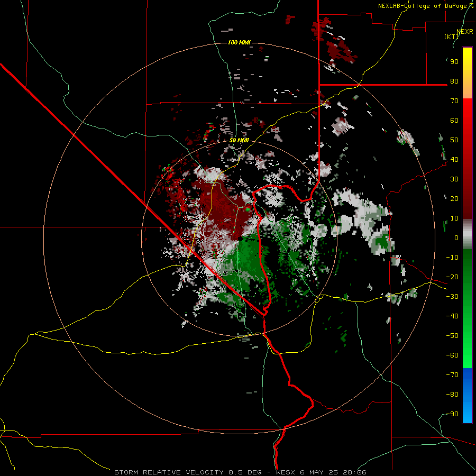Click the 50 NMI range ring label
Image resolution: width=476 pixels, height=476 pixels.
(239, 140)
